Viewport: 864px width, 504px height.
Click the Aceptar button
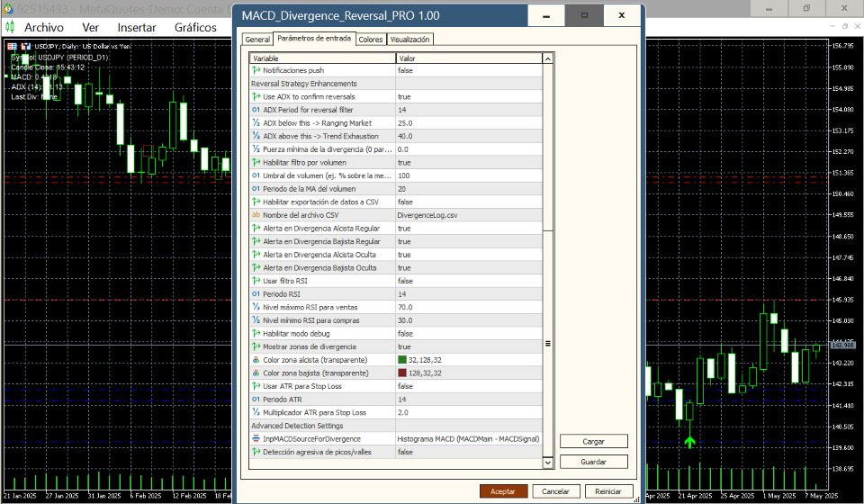click(503, 491)
